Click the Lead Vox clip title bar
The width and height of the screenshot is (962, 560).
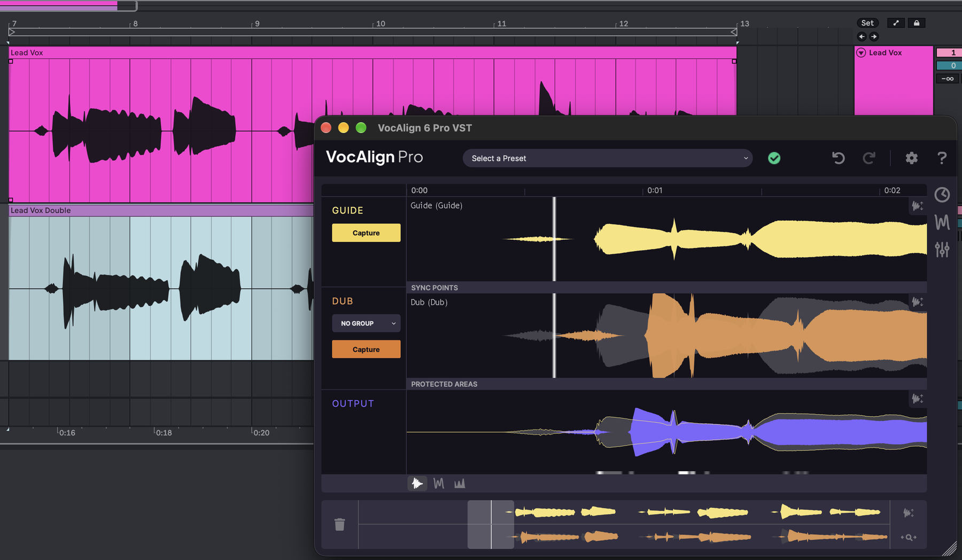click(373, 52)
